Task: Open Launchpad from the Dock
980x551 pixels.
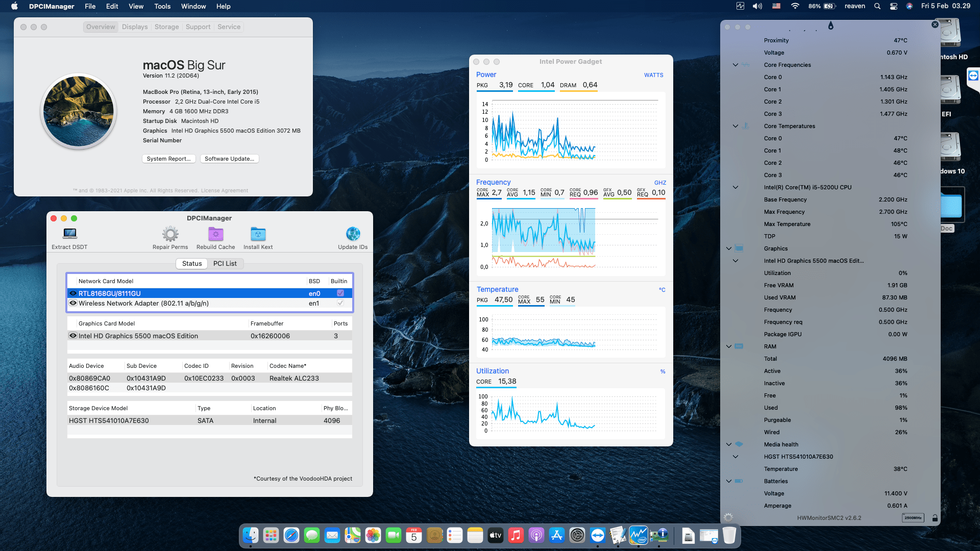Action: tap(271, 535)
